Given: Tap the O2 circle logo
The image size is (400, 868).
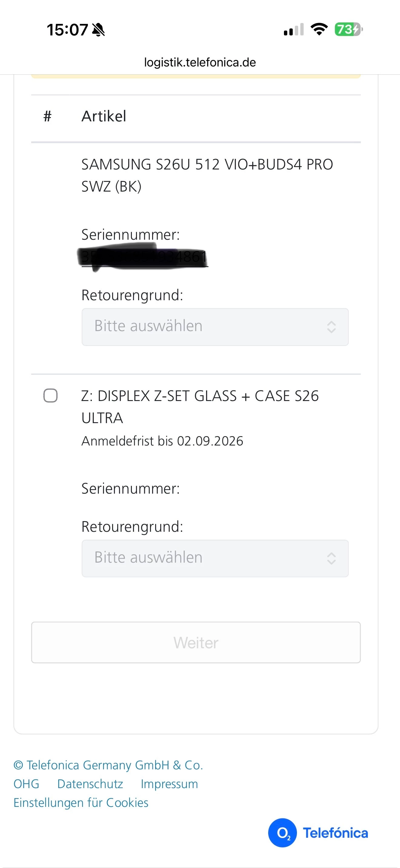Looking at the screenshot, I should [282, 833].
